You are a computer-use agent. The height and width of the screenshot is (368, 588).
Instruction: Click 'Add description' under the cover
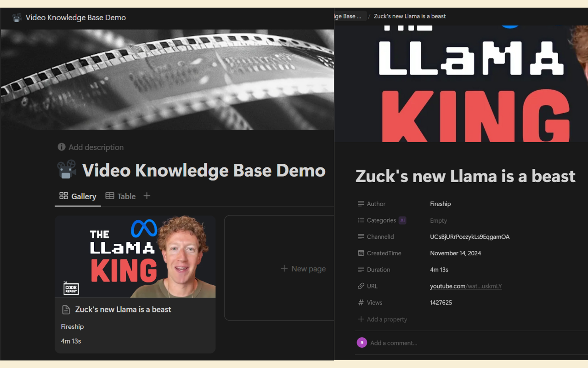[91, 147]
